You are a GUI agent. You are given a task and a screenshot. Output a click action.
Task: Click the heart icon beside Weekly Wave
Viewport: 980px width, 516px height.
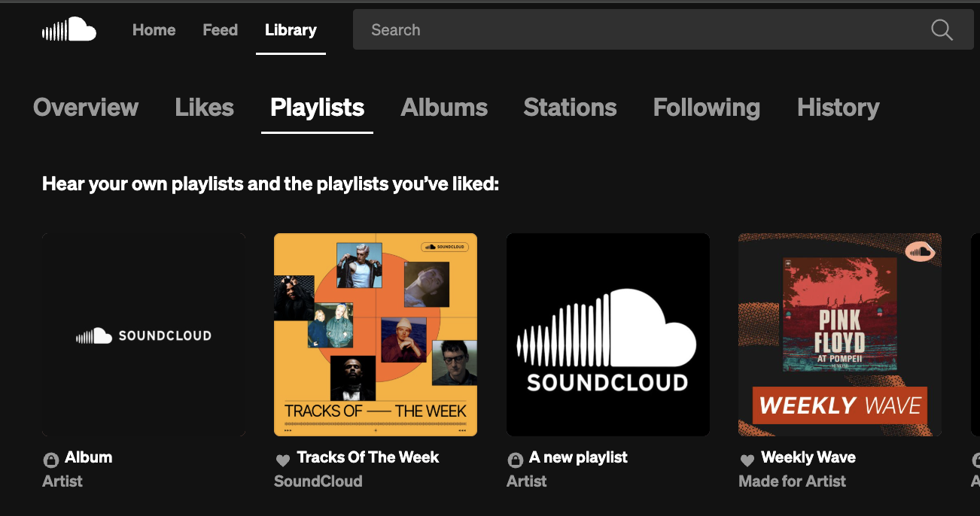pos(747,459)
